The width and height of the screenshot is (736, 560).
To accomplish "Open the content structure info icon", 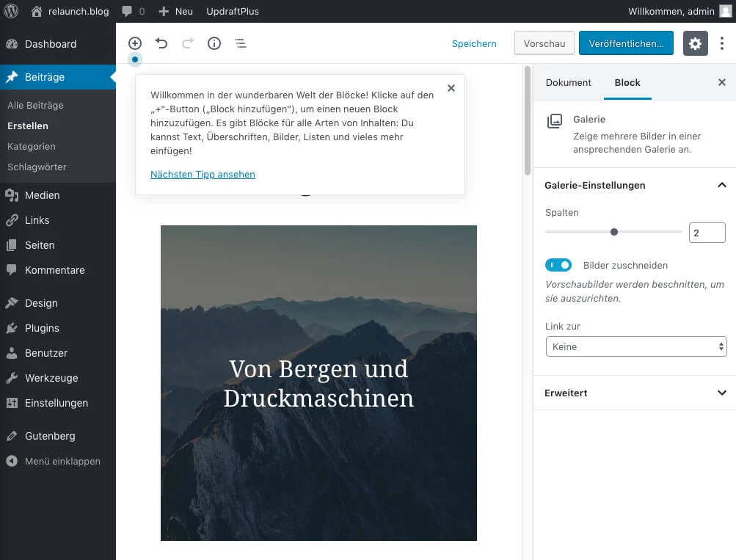I will click(x=214, y=43).
